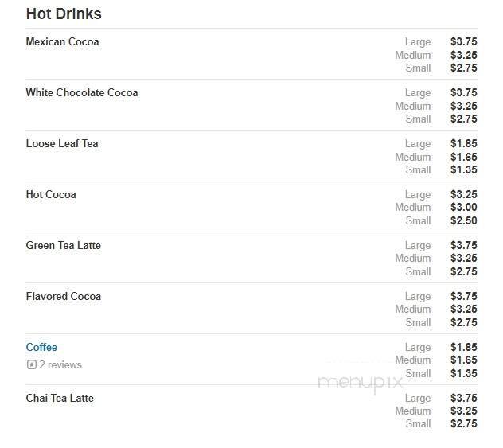Click the Hot Cocoa Medium price $3.00

[x=463, y=207]
